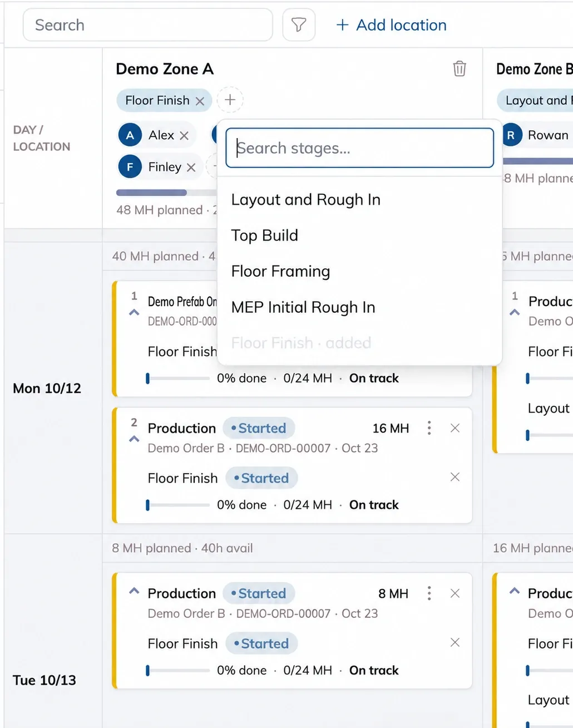Click 'On track' status in 16 MH card
Image resolution: width=573 pixels, height=728 pixels.
pos(374,505)
